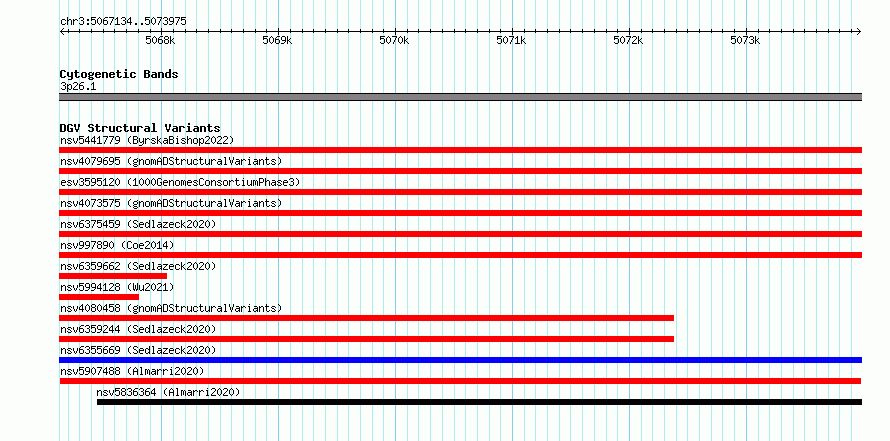Click the 5069k ruler tick label
The height and width of the screenshot is (441, 890).
278,41
